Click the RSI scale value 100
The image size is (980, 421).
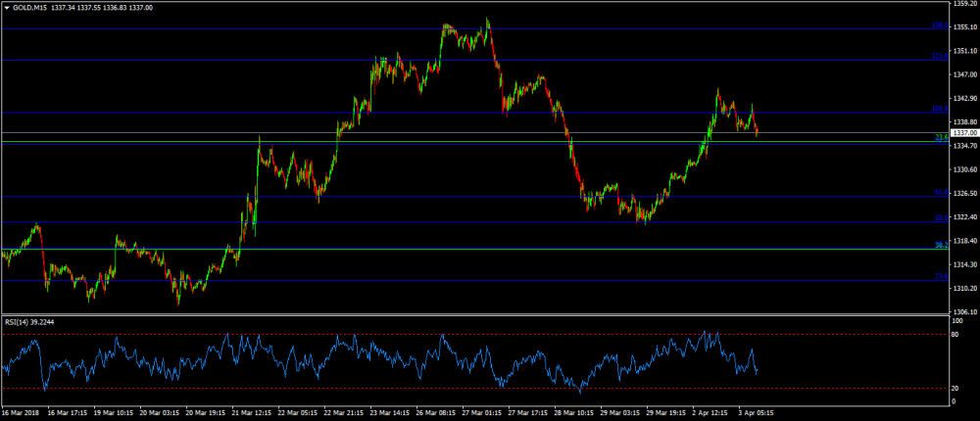click(956, 320)
